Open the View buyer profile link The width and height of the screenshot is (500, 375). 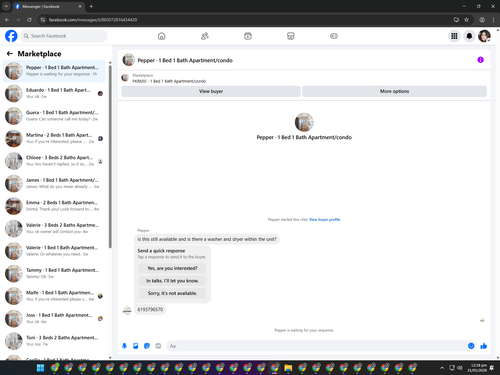point(324,219)
